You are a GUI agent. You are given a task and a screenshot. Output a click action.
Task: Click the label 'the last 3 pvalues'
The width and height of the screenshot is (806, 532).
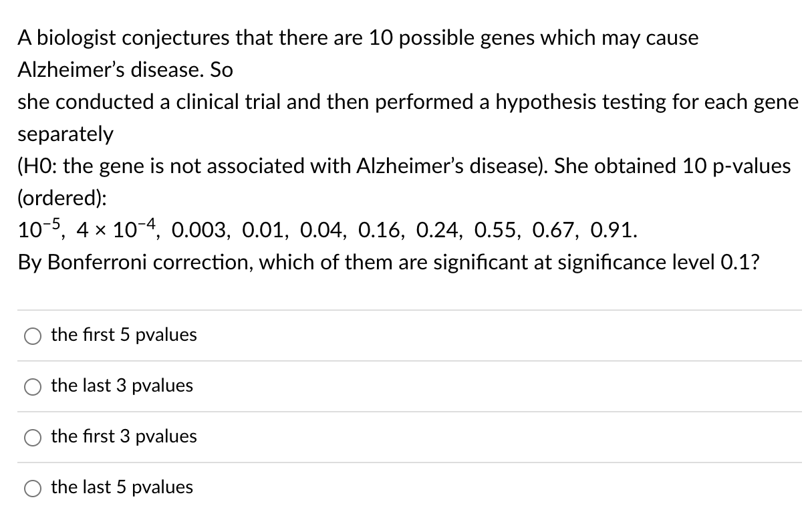pos(122,386)
